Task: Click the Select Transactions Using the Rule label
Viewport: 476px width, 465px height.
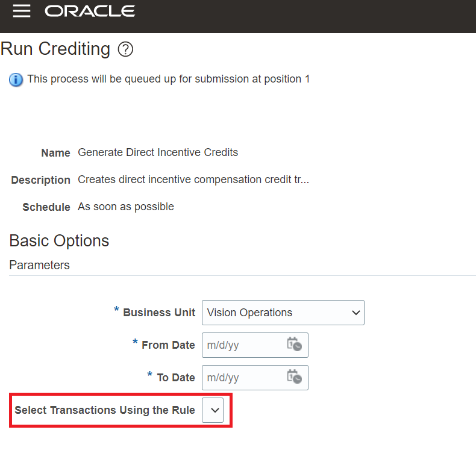Action: (105, 410)
